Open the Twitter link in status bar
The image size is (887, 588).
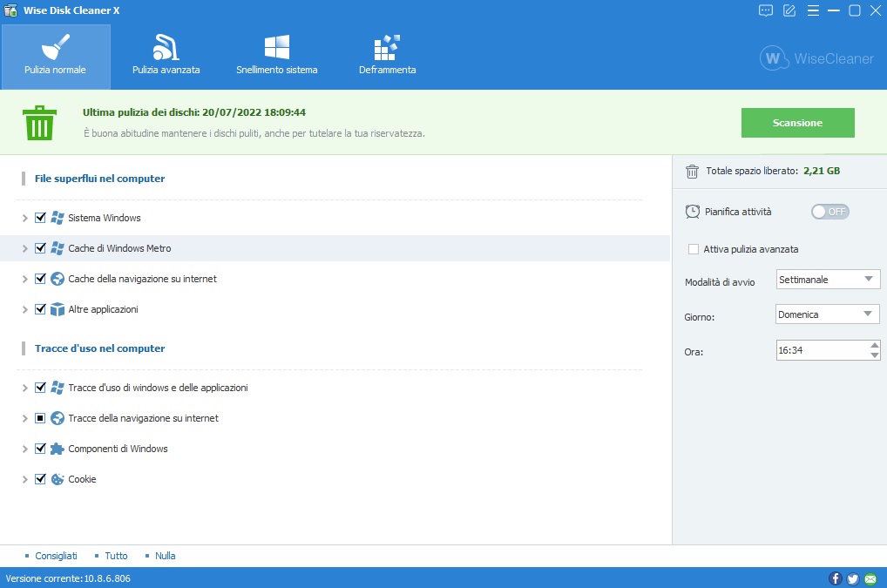point(852,578)
